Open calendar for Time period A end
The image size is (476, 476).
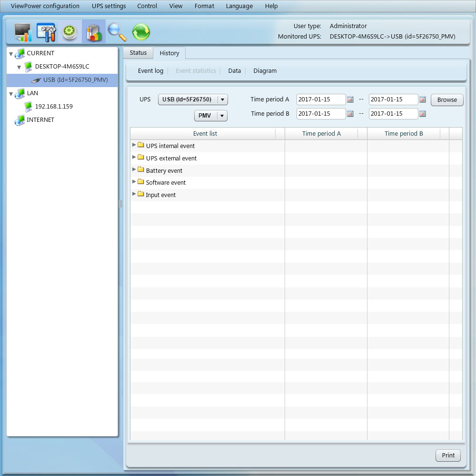pyautogui.click(x=422, y=99)
